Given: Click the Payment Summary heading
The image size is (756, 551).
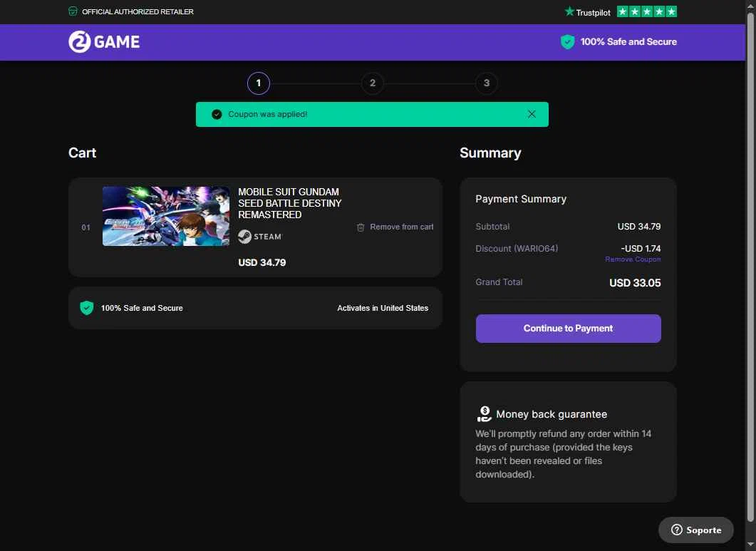Looking at the screenshot, I should [521, 199].
